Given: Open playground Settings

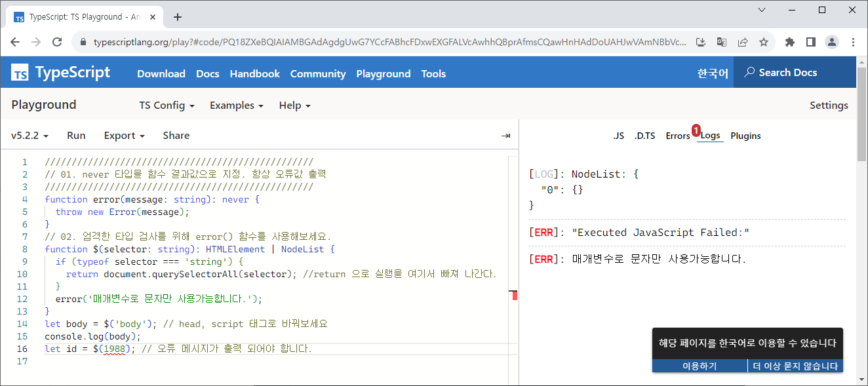Looking at the screenshot, I should pos(829,106).
